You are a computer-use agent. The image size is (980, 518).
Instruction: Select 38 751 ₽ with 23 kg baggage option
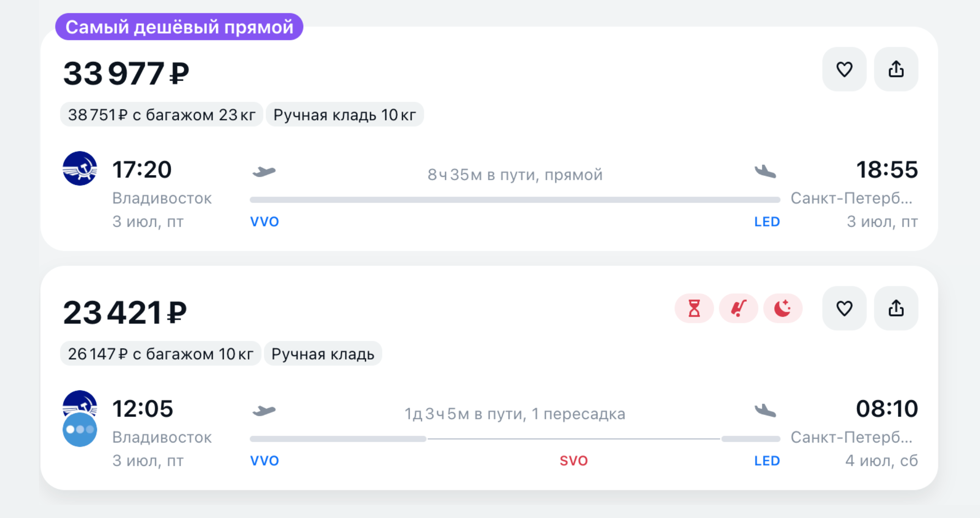(161, 114)
